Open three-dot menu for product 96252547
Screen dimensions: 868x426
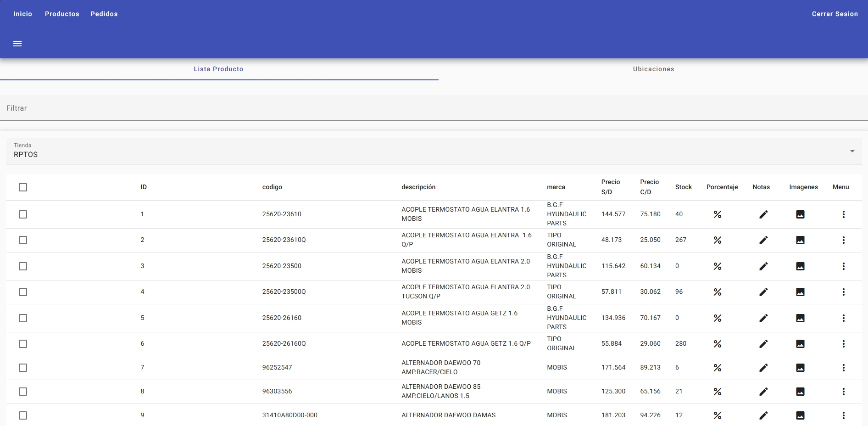point(843,368)
